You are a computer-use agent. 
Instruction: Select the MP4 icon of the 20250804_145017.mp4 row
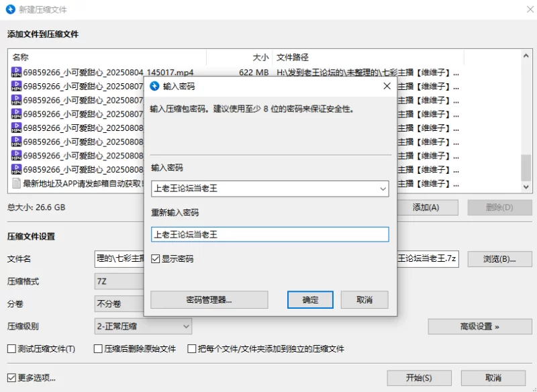click(16, 72)
